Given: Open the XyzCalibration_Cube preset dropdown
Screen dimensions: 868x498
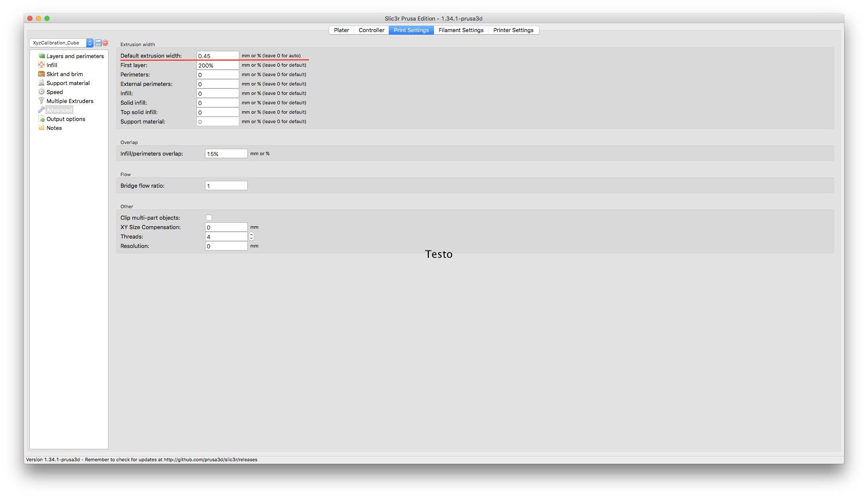Looking at the screenshot, I should (61, 43).
